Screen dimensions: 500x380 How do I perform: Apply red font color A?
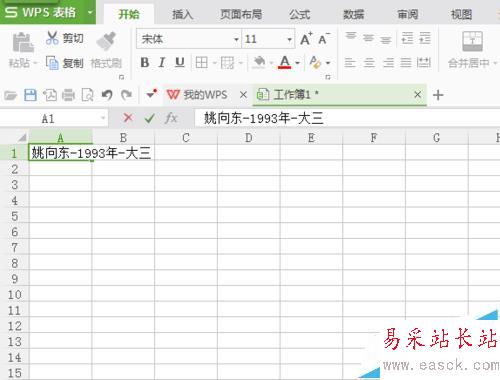point(285,62)
